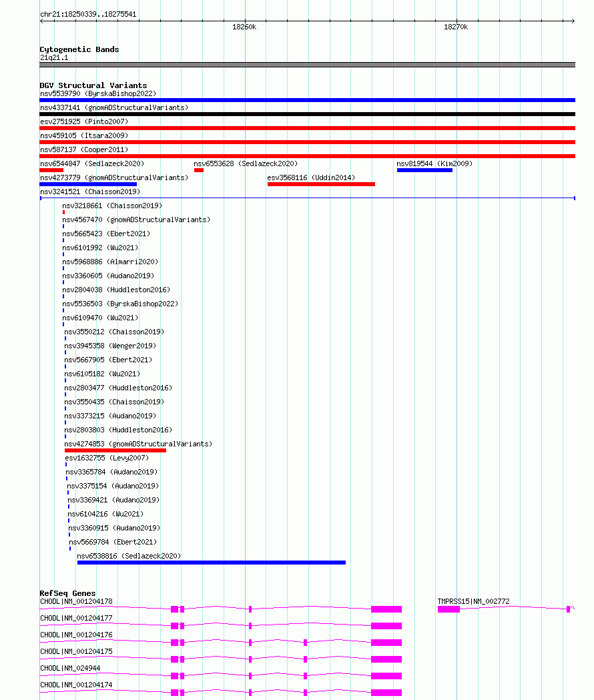
Task: Select nsv3375154 (Audano2019) variant
Action: coord(113,486)
